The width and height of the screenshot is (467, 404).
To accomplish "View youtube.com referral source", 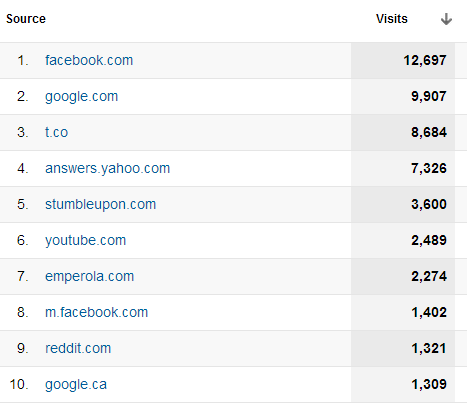I will 86,240.
